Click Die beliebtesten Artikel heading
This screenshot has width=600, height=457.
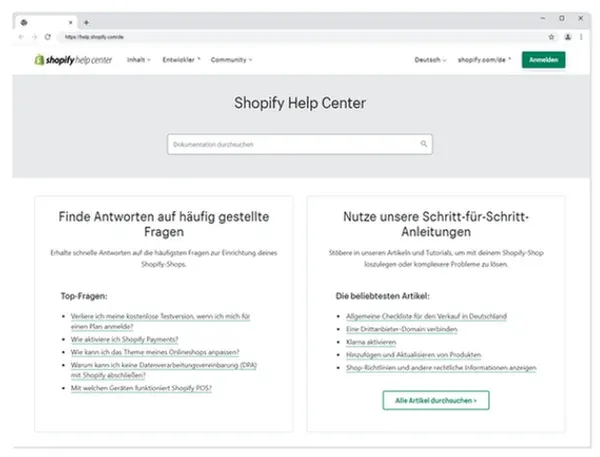[x=382, y=296]
